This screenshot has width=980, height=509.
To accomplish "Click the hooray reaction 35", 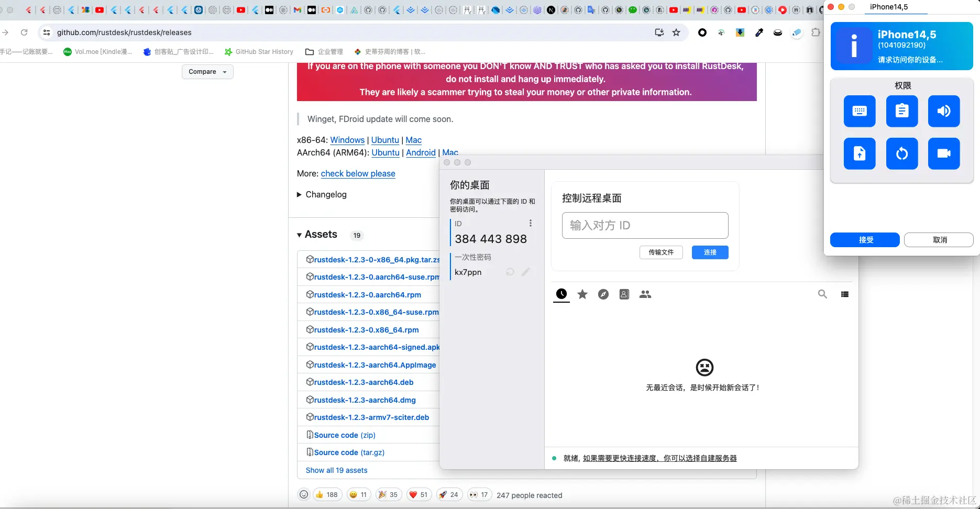I will click(388, 494).
